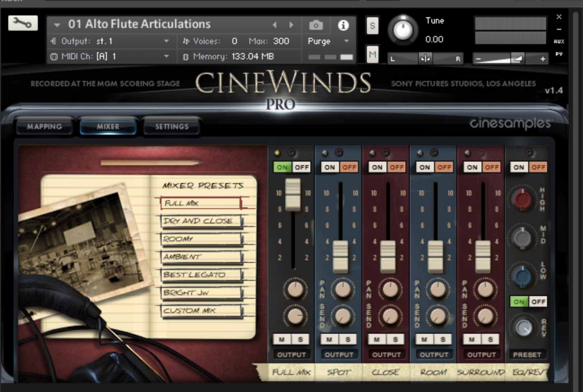Switch to the Mapping tab
The image size is (583, 392).
44,126
